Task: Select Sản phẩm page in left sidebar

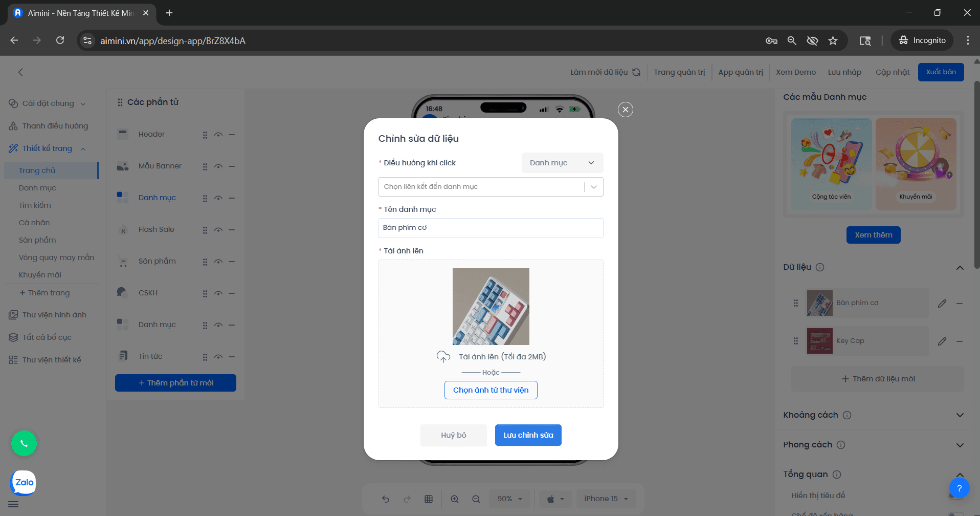Action: pyautogui.click(x=37, y=240)
